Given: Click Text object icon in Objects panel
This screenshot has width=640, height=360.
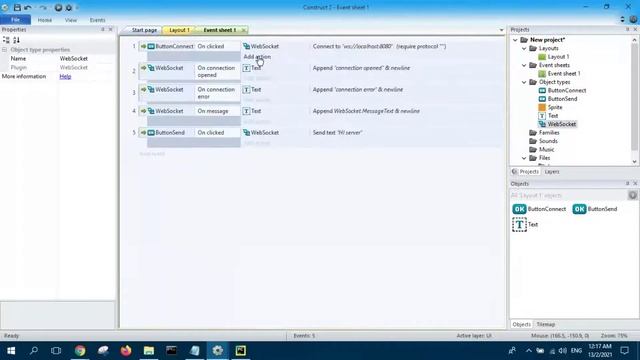Looking at the screenshot, I should (519, 224).
